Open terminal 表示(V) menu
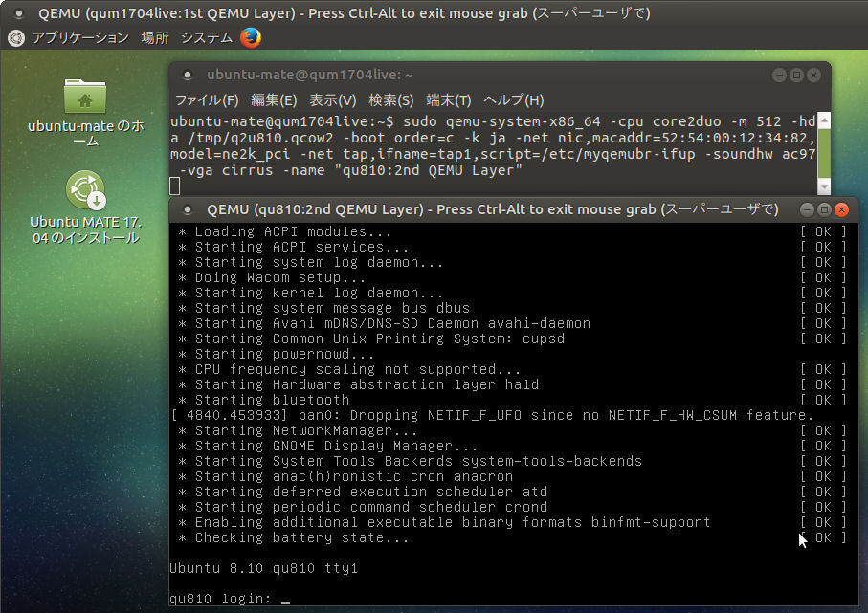The width and height of the screenshot is (868, 613). click(x=332, y=100)
